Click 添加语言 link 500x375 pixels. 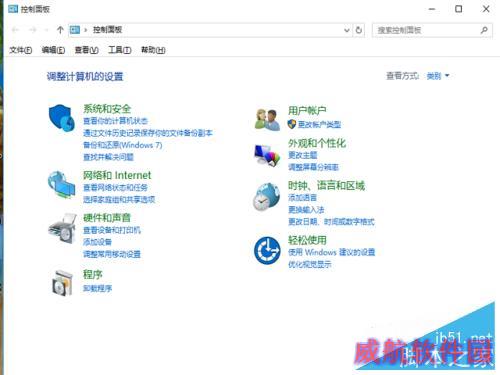coord(302,197)
